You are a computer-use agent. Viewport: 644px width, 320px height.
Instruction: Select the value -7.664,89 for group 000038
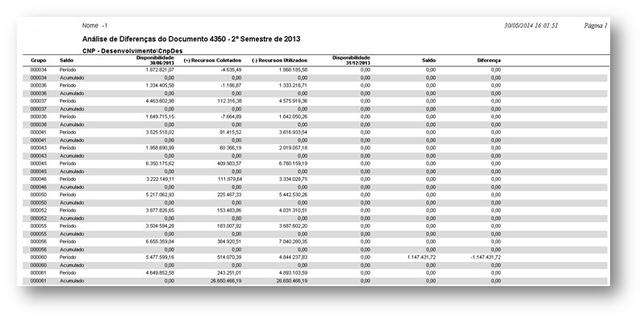(230, 117)
